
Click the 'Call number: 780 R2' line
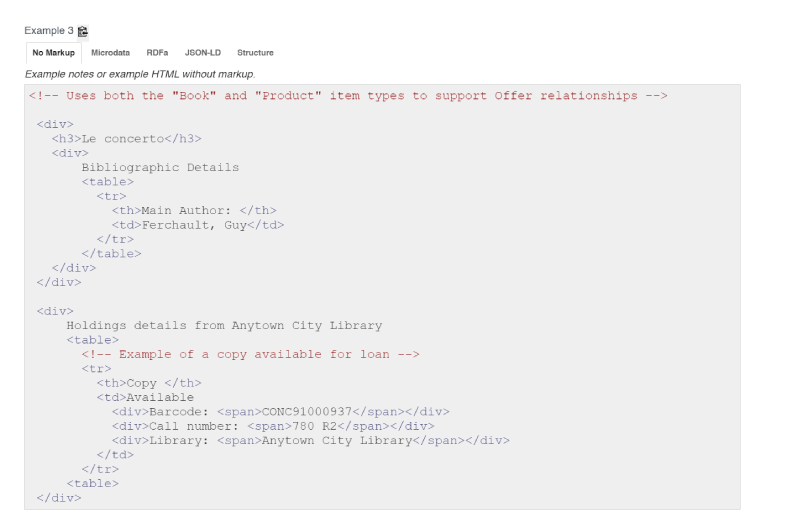point(273,426)
